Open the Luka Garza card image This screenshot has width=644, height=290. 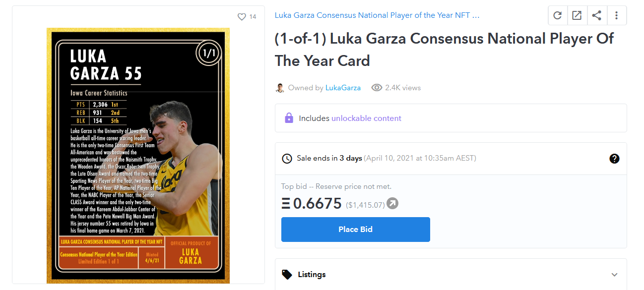[138, 156]
